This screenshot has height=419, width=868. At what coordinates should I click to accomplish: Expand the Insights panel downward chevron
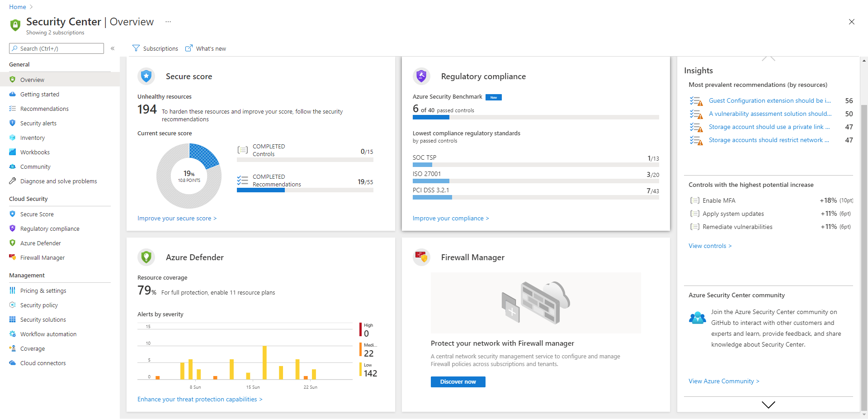[768, 405]
